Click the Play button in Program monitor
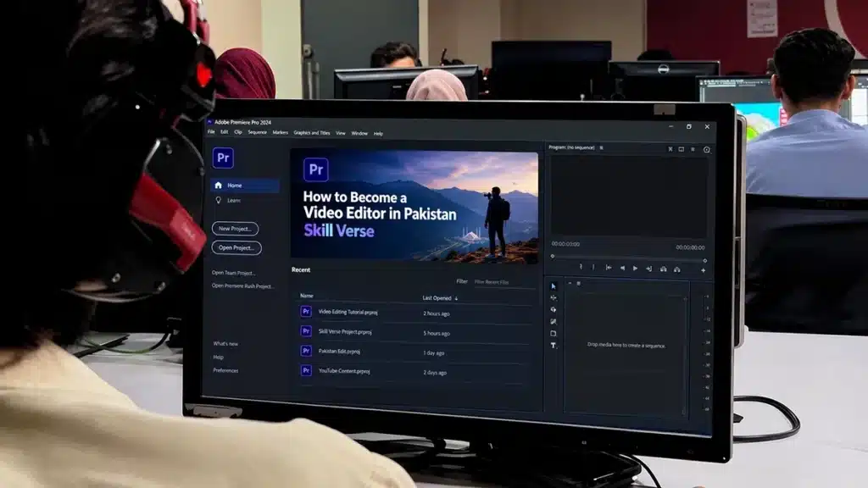The width and height of the screenshot is (868, 488). (635, 269)
